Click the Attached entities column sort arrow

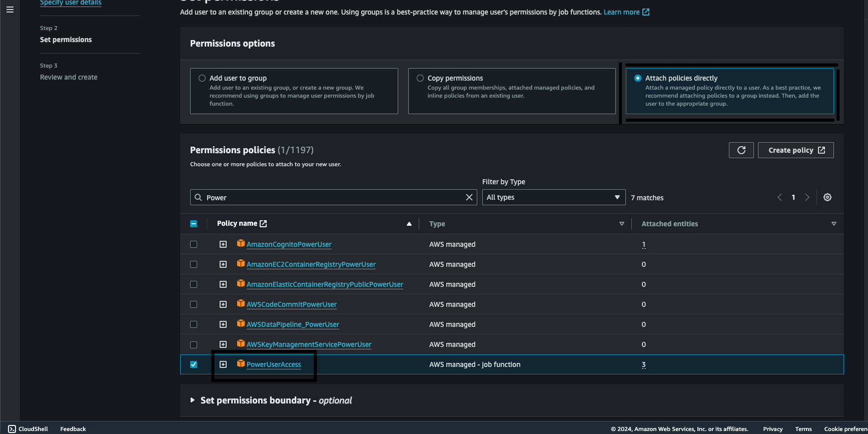click(834, 224)
